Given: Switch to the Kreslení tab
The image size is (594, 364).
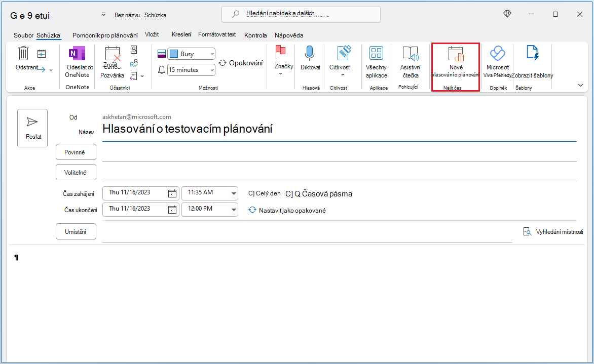Looking at the screenshot, I should pyautogui.click(x=181, y=34).
